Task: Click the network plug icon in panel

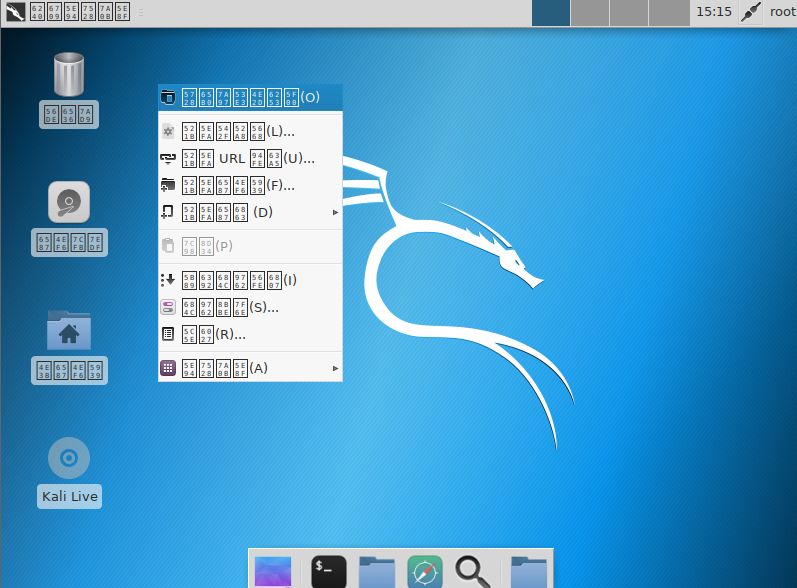Action: (751, 12)
